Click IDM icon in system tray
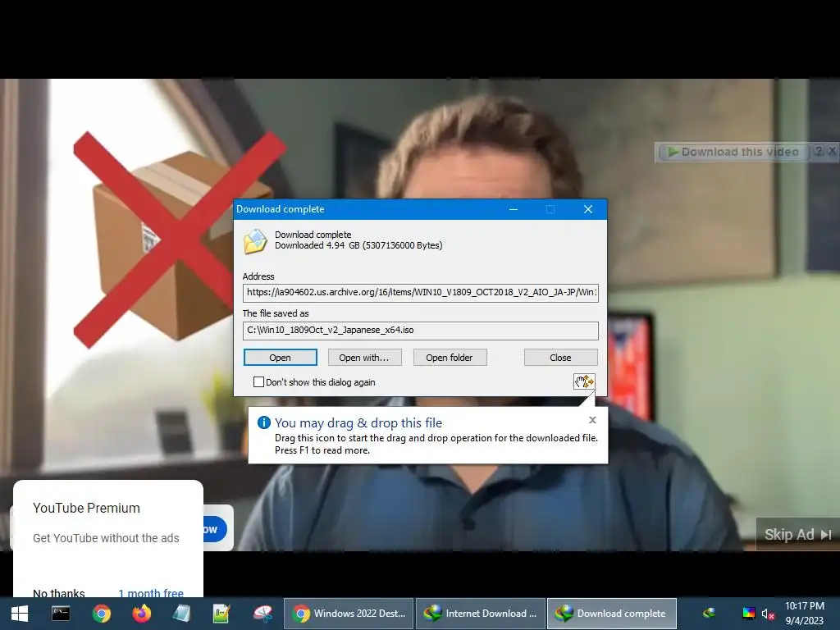The image size is (840, 630). [710, 614]
